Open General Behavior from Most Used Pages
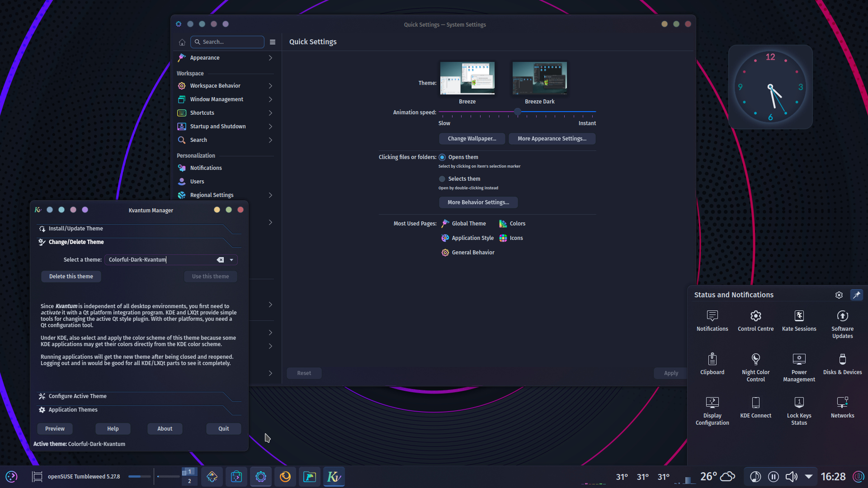The image size is (868, 488). 468,253
